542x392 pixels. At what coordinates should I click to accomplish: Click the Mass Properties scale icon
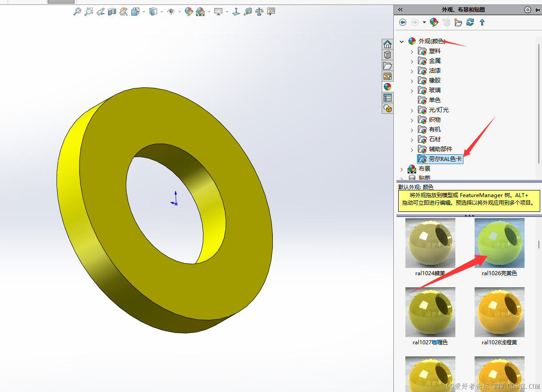coord(259,12)
